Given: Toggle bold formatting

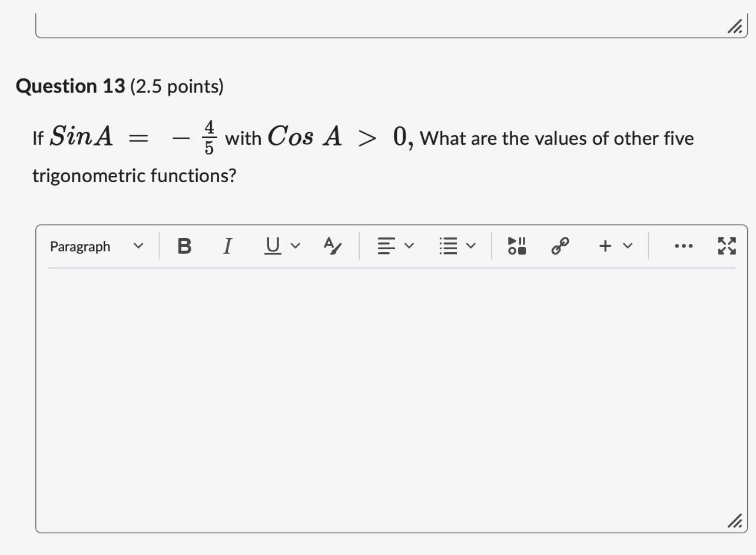Looking at the screenshot, I should (x=184, y=246).
